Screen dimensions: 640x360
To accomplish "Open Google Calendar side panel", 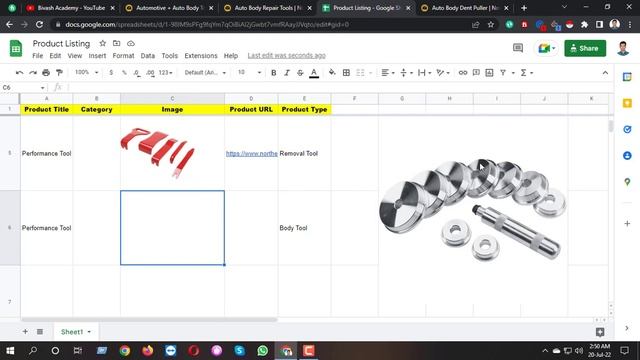I will (627, 77).
